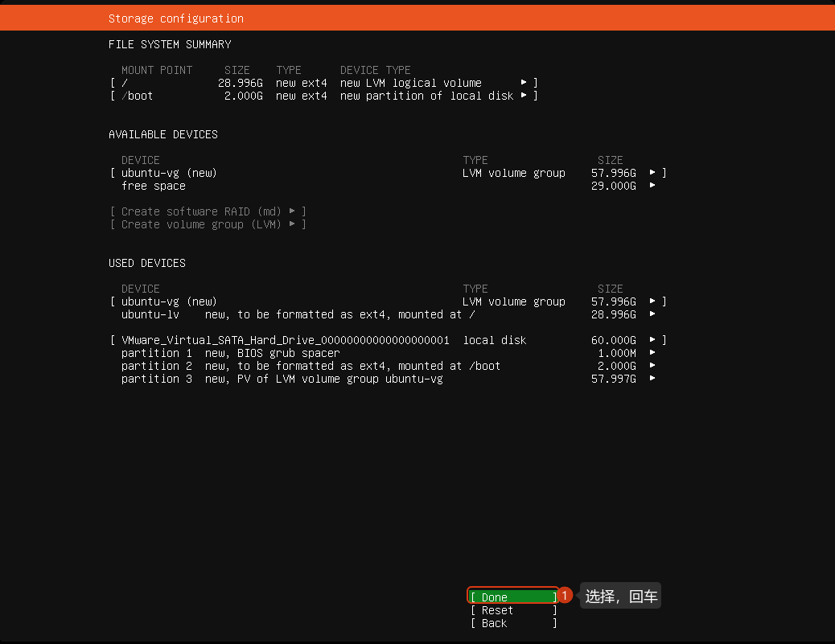835x644 pixels.
Task: Select the Reset button
Action: pyautogui.click(x=513, y=610)
